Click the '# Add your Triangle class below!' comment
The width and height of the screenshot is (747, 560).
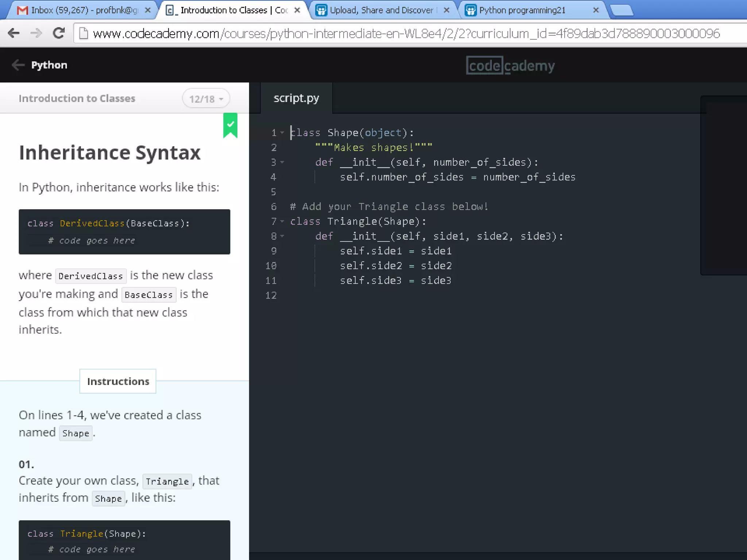389,207
